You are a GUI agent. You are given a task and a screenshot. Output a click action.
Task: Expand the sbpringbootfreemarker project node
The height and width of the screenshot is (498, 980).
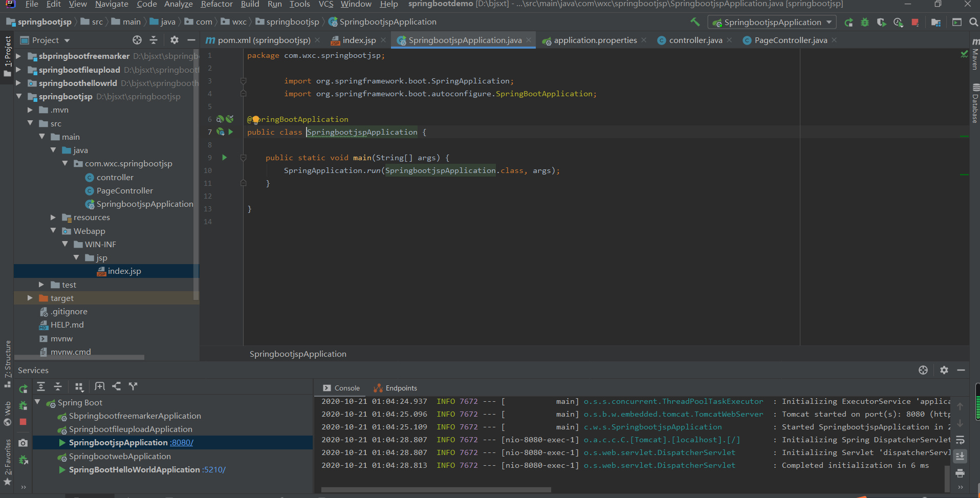click(18, 56)
